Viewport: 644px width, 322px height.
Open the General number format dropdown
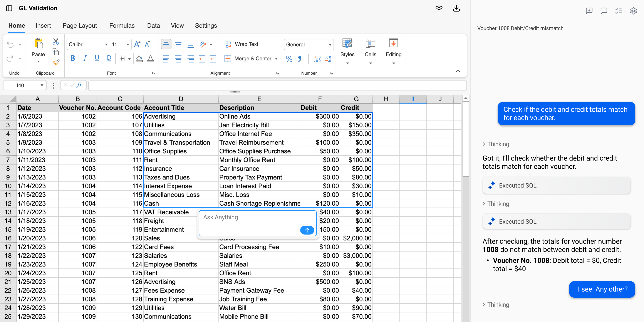point(330,45)
